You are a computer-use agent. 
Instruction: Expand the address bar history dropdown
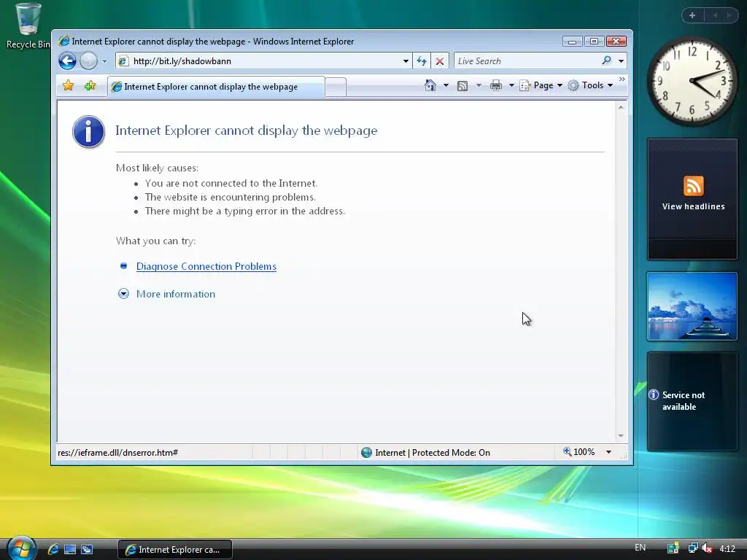tap(406, 61)
